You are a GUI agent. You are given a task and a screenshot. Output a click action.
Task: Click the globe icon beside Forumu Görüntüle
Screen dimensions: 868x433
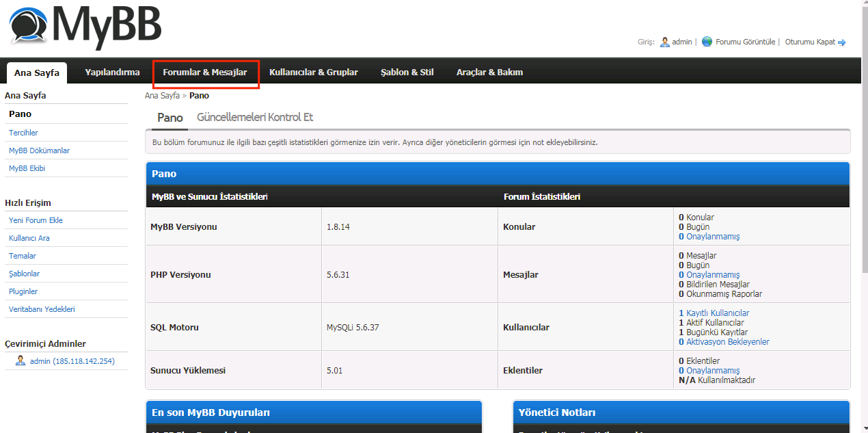click(x=707, y=42)
